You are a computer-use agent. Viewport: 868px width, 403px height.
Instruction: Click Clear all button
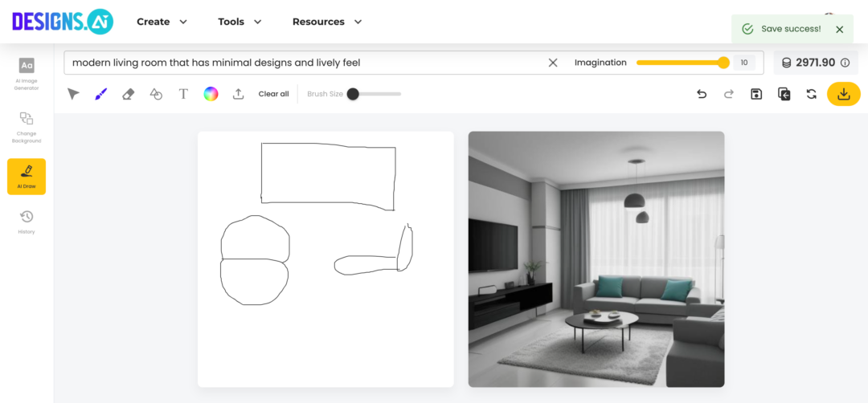tap(273, 94)
